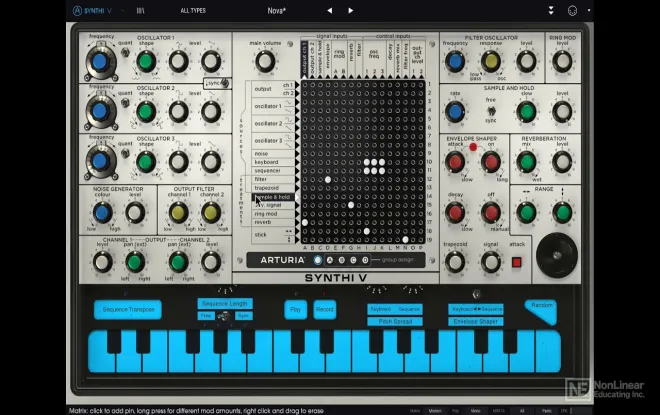Click Oscillator 2 green shape knob
This screenshot has width=660, height=415.
pos(146,112)
